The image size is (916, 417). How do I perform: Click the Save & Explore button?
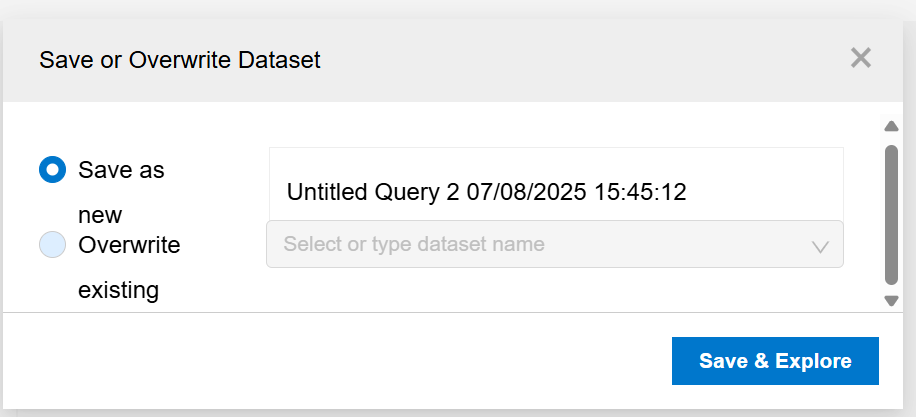[x=775, y=360]
